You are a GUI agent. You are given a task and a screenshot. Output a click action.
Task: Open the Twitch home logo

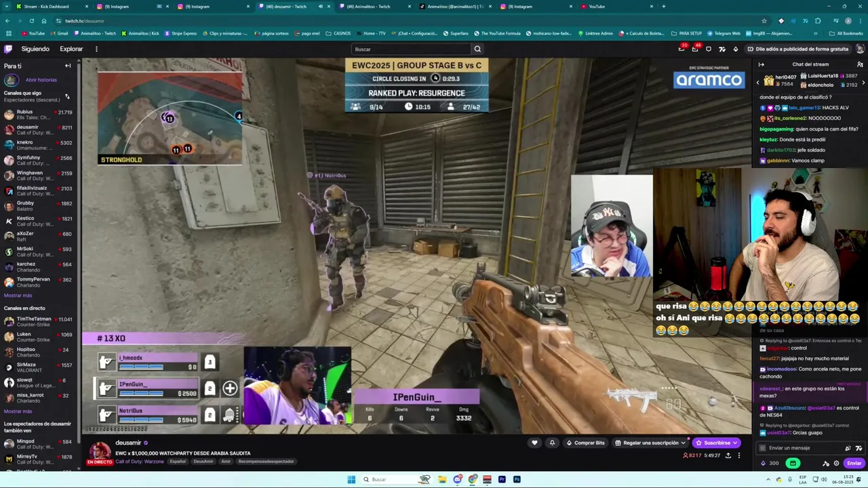click(x=8, y=49)
